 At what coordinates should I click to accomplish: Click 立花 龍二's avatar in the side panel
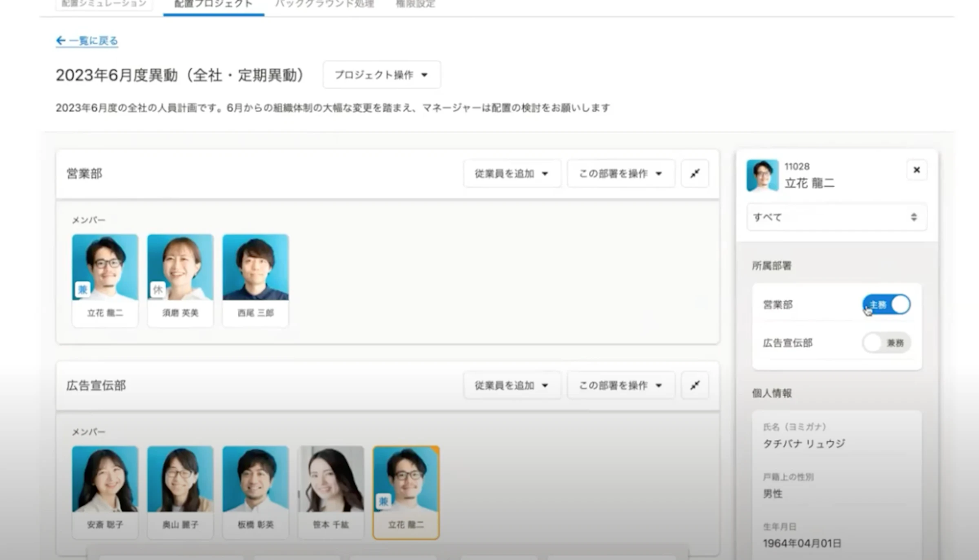click(762, 175)
